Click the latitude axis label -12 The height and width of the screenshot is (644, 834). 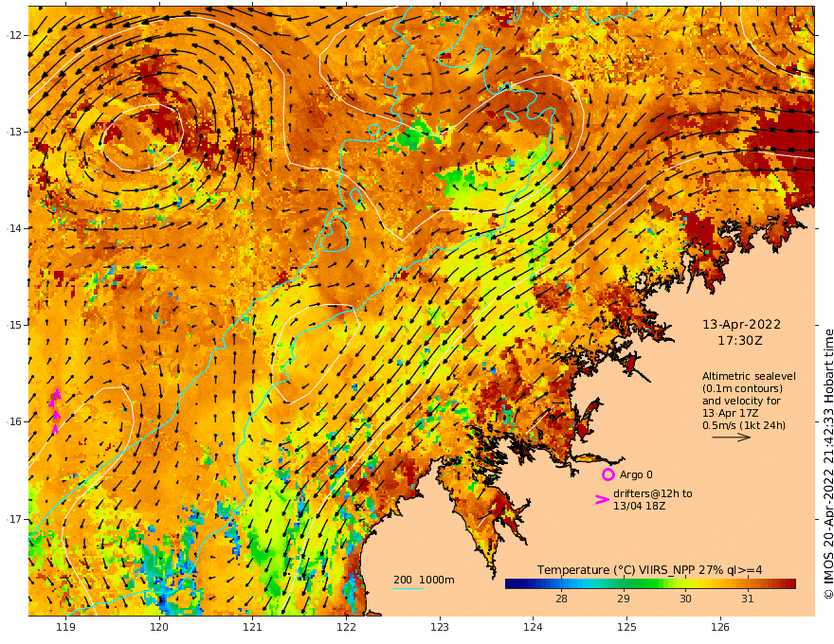pyautogui.click(x=14, y=35)
